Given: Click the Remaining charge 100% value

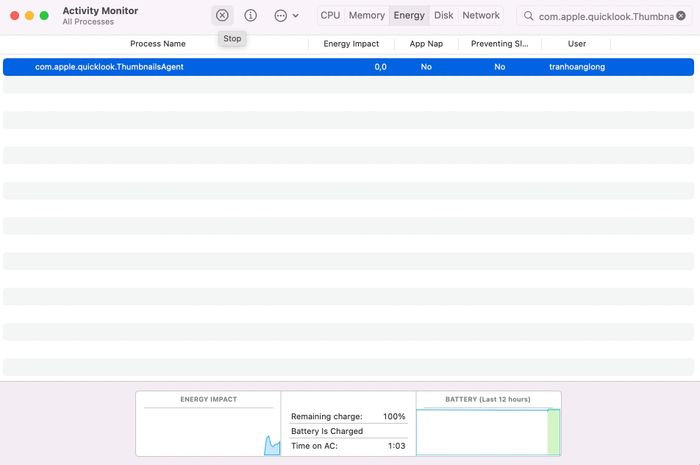Looking at the screenshot, I should coord(394,416).
